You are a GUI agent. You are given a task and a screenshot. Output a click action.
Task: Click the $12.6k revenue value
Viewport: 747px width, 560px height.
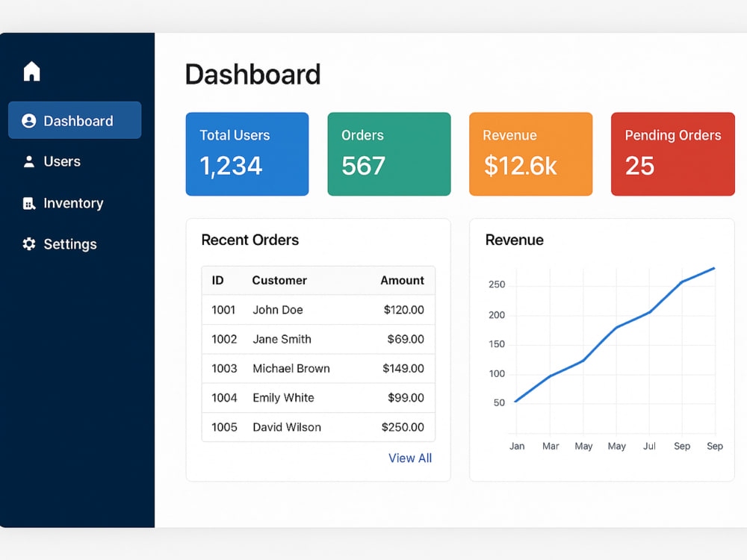pos(520,167)
